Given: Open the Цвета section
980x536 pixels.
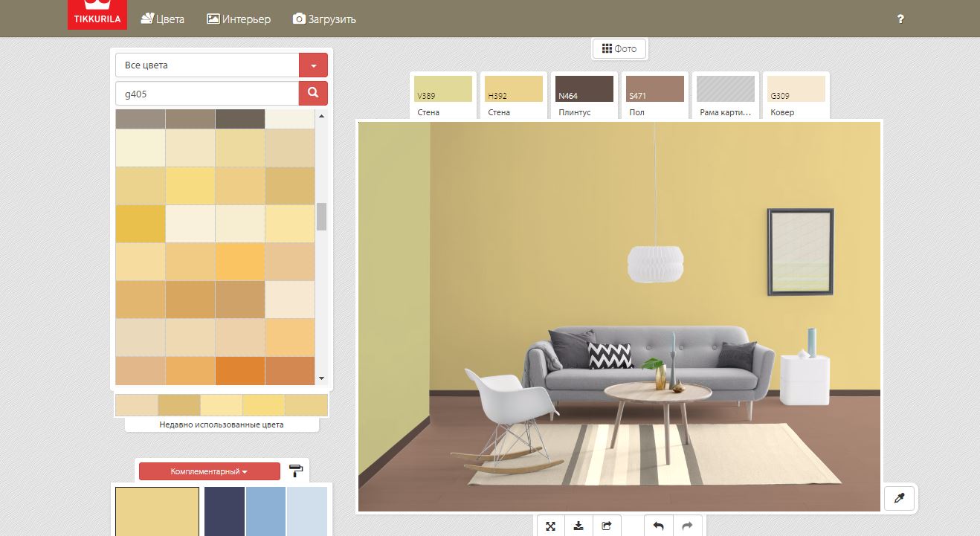Looking at the screenshot, I should 162,19.
